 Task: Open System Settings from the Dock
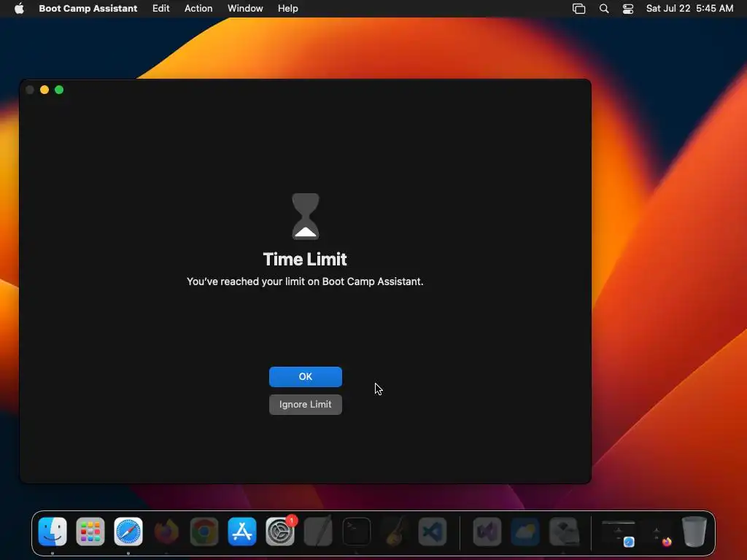(280, 532)
